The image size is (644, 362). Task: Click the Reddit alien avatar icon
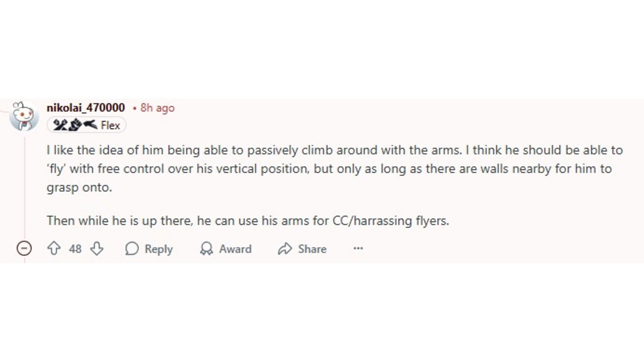point(23,116)
